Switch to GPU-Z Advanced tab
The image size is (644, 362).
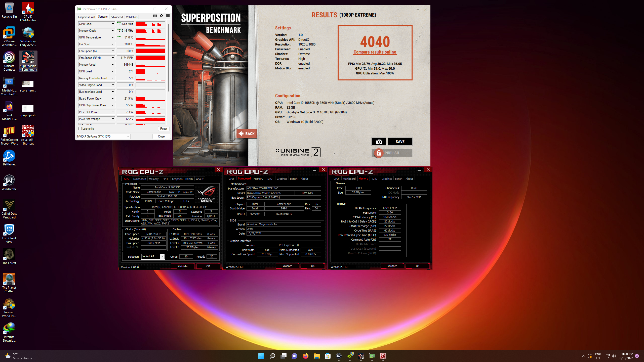117,17
